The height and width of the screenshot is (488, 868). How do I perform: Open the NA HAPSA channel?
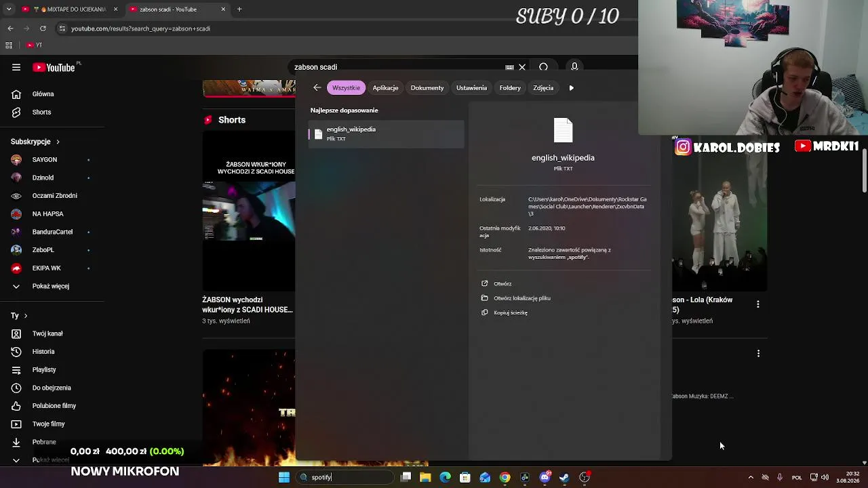(x=47, y=213)
